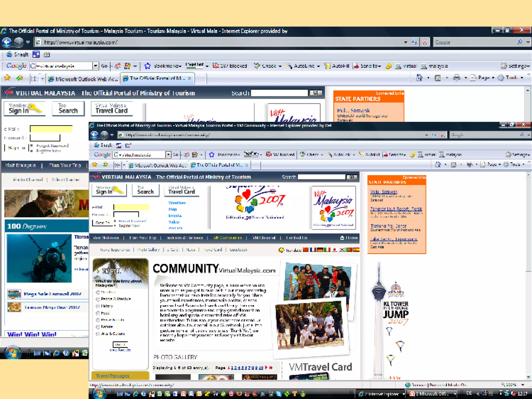The image size is (532, 399).
Task: Click the German flag translate icon
Action: (x=320, y=250)
